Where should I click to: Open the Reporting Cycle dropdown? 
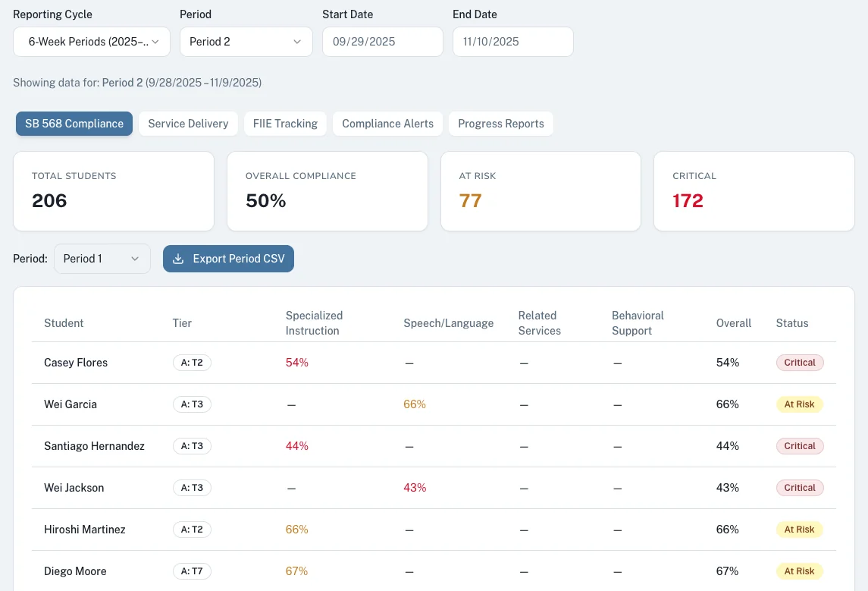coord(91,42)
